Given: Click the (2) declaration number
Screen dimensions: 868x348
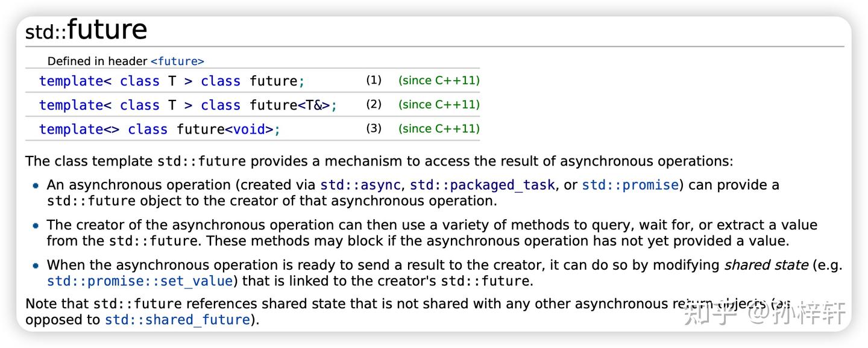Looking at the screenshot, I should (374, 104).
